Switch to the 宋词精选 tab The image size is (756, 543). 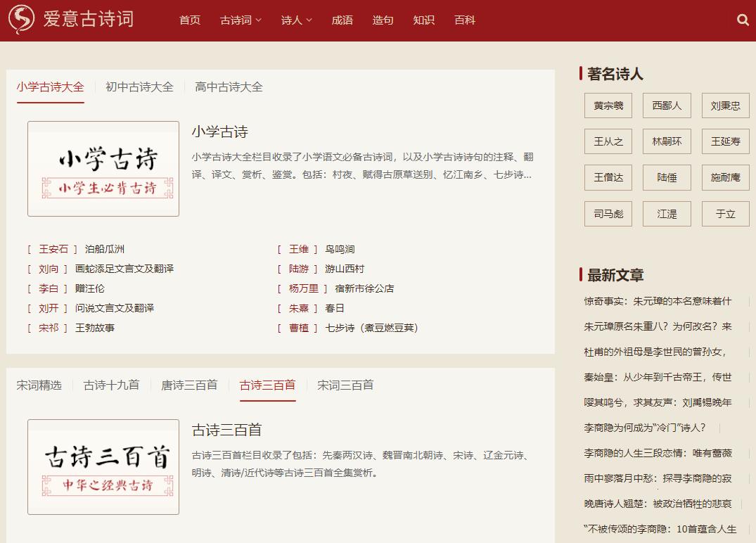39,385
